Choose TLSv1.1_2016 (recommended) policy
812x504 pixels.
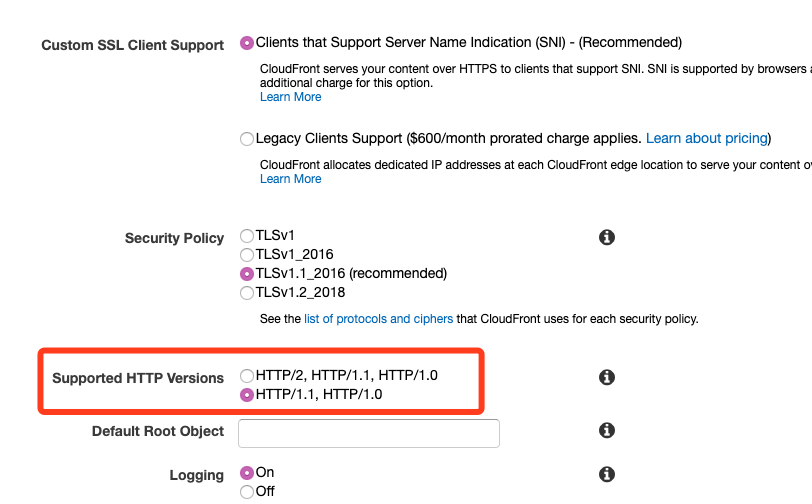(247, 273)
